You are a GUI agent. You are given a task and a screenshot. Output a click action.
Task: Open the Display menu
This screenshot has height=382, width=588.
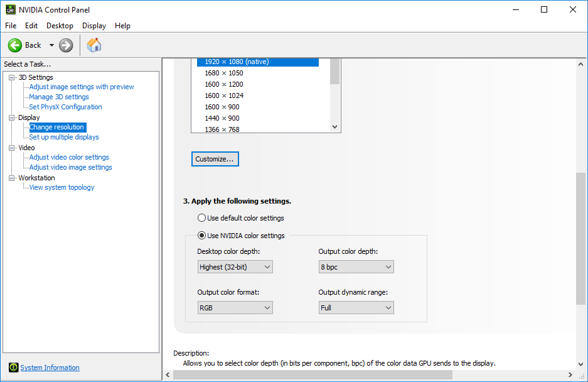(94, 26)
